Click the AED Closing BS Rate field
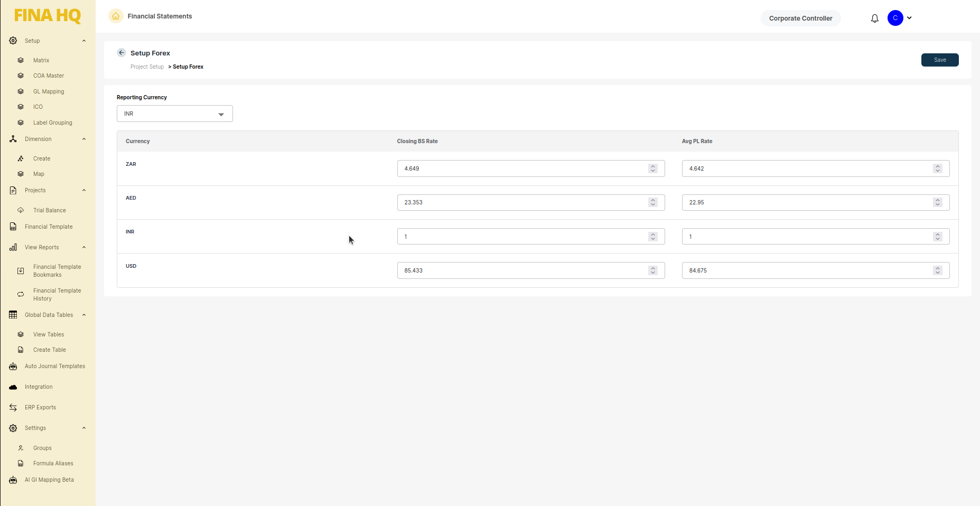 pos(523,203)
